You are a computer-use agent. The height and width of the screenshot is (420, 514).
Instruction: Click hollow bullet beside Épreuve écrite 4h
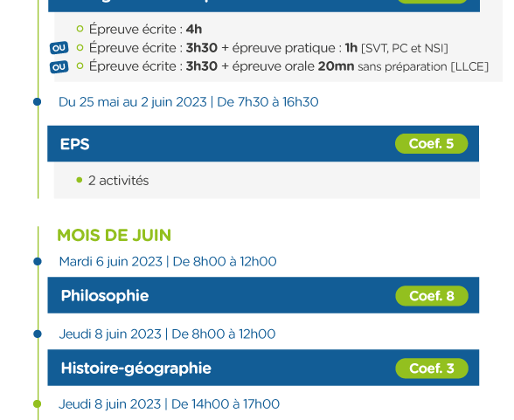pos(80,29)
